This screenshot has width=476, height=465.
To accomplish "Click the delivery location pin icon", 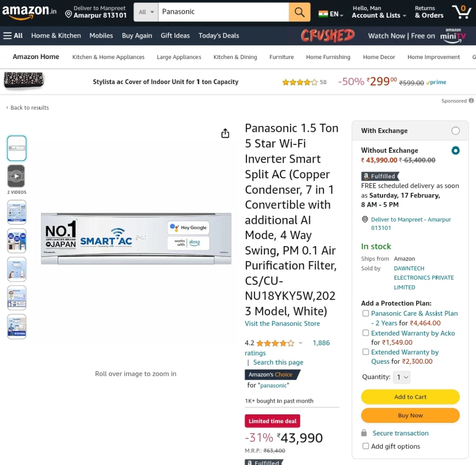I will [69, 14].
